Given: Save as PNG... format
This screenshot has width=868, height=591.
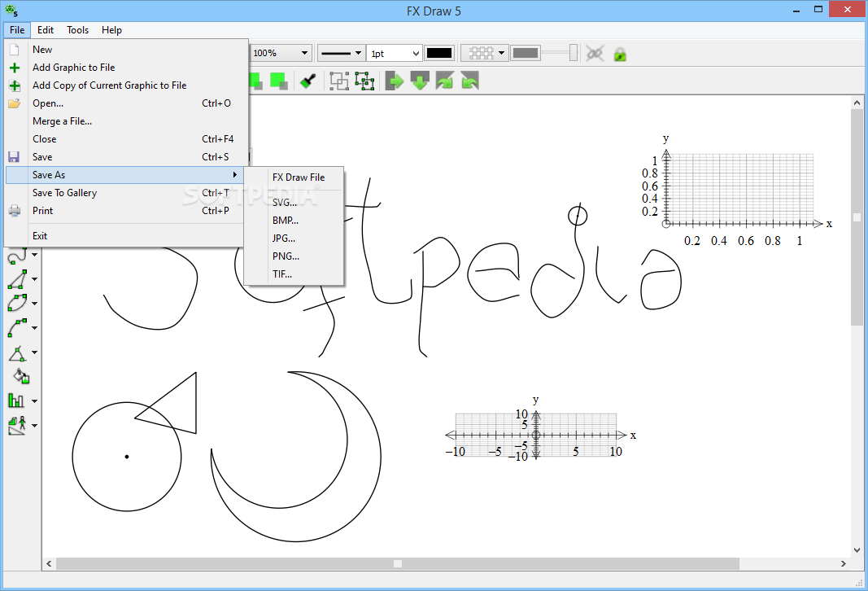Looking at the screenshot, I should point(294,256).
